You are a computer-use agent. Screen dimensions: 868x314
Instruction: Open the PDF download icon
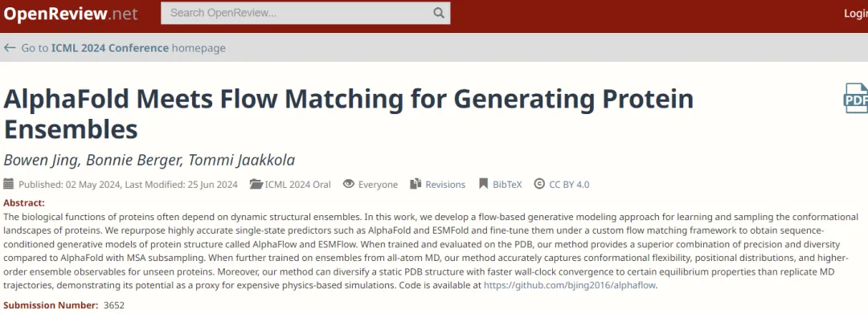click(x=857, y=99)
